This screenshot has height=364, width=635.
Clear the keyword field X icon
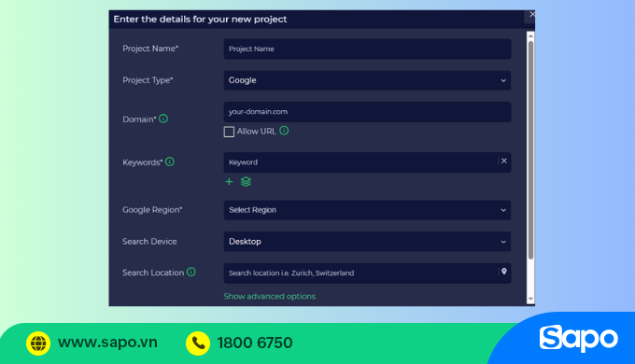[x=503, y=161]
